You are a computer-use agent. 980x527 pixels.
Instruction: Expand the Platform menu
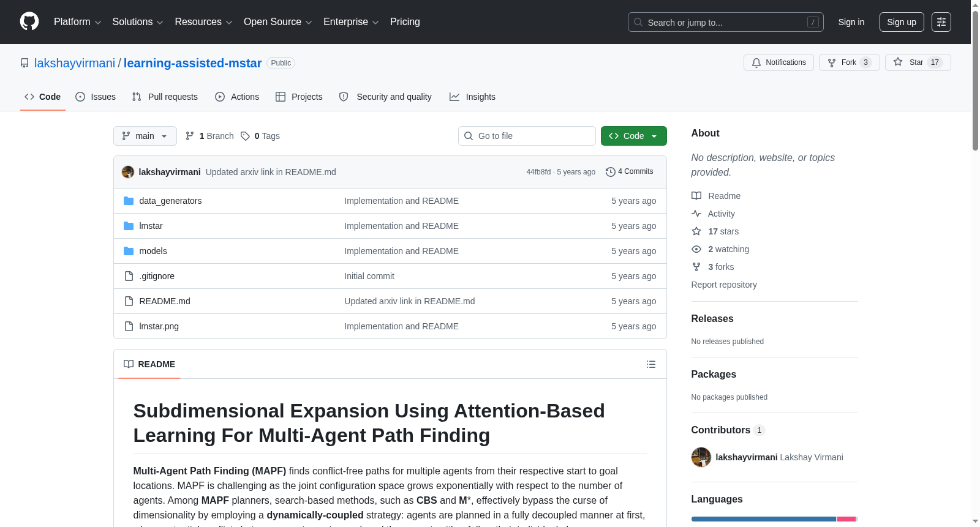coord(77,22)
